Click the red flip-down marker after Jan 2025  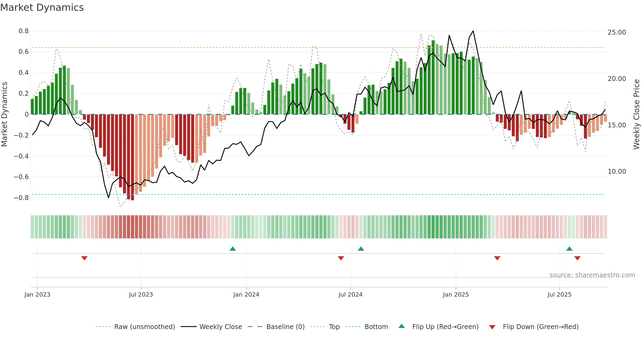(497, 258)
